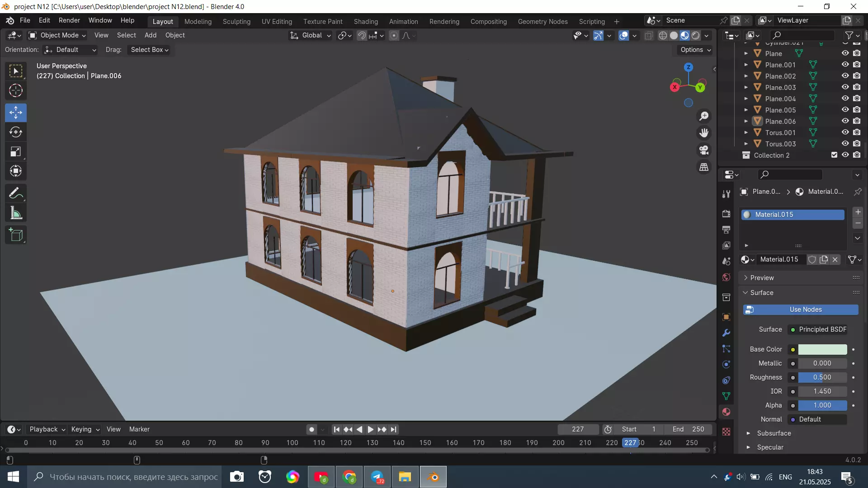Toggle Use Nodes button
This screenshot has width=868, height=488.
pyautogui.click(x=801, y=310)
